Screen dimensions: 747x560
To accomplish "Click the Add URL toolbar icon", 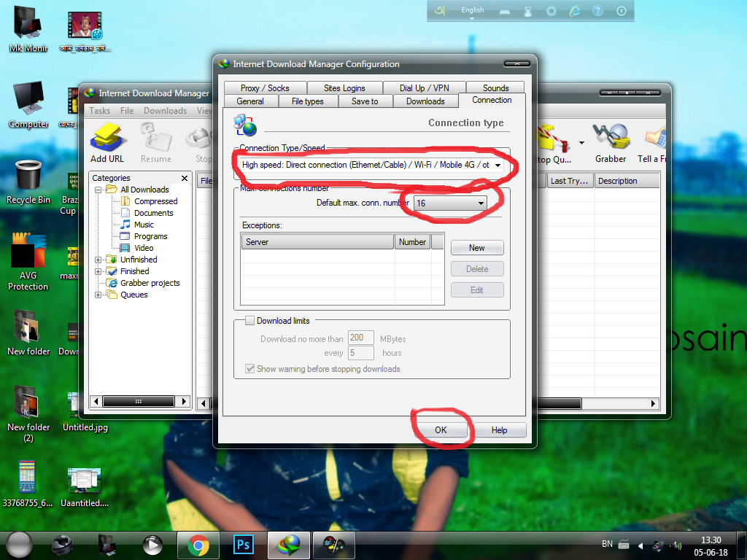I will pos(107,143).
